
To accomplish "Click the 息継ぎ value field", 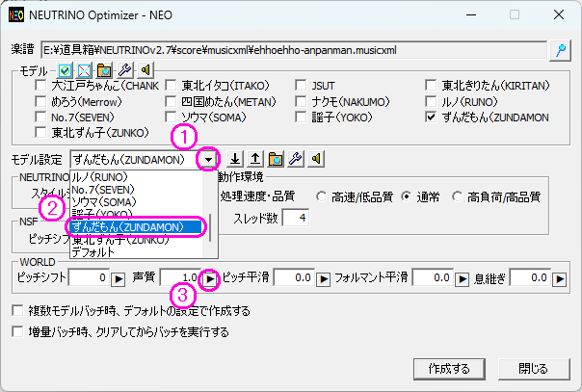I will click(530, 277).
